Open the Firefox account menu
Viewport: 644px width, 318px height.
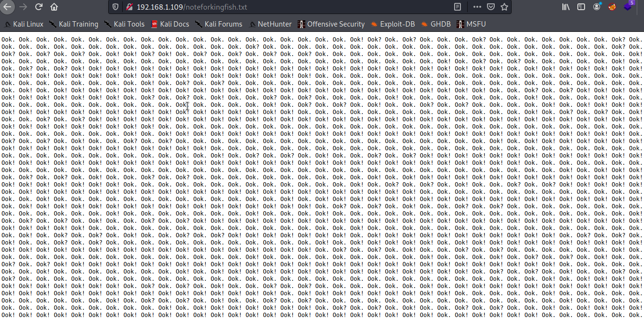pyautogui.click(x=597, y=7)
